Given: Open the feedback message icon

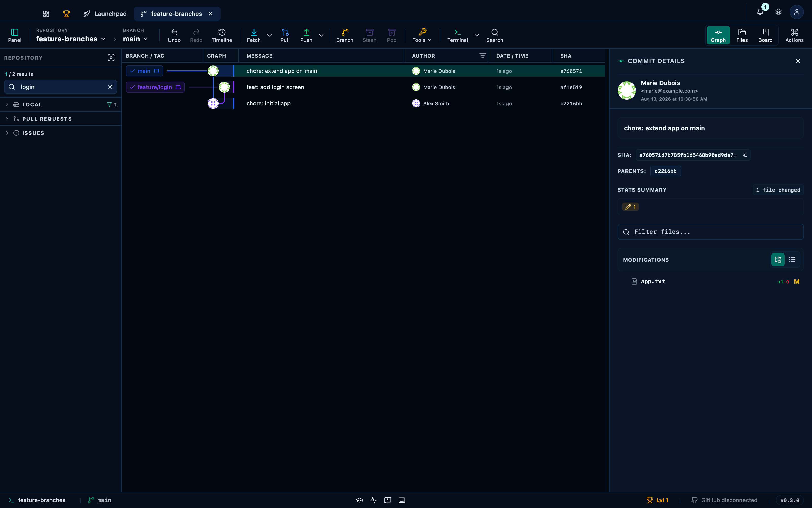Looking at the screenshot, I should click(x=387, y=500).
